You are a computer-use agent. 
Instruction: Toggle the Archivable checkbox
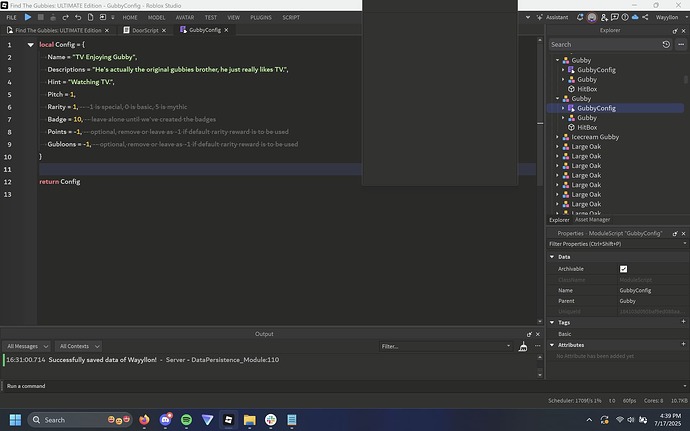(624, 269)
